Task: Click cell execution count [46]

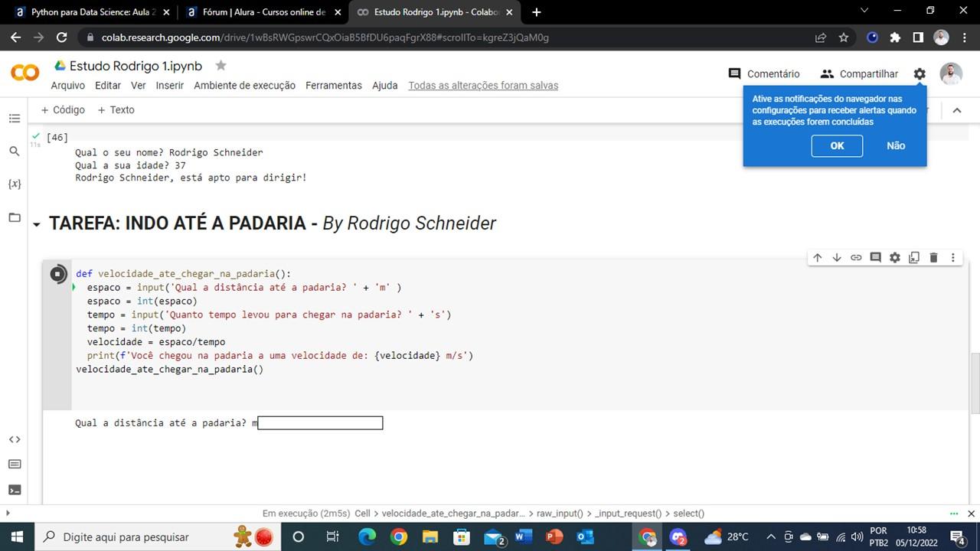Action: coord(57,138)
